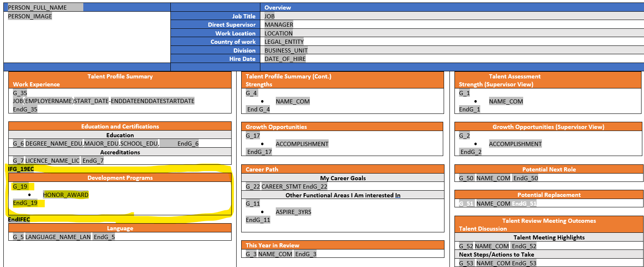
Task: Click the Talent Profile Summary header
Action: coord(120,76)
